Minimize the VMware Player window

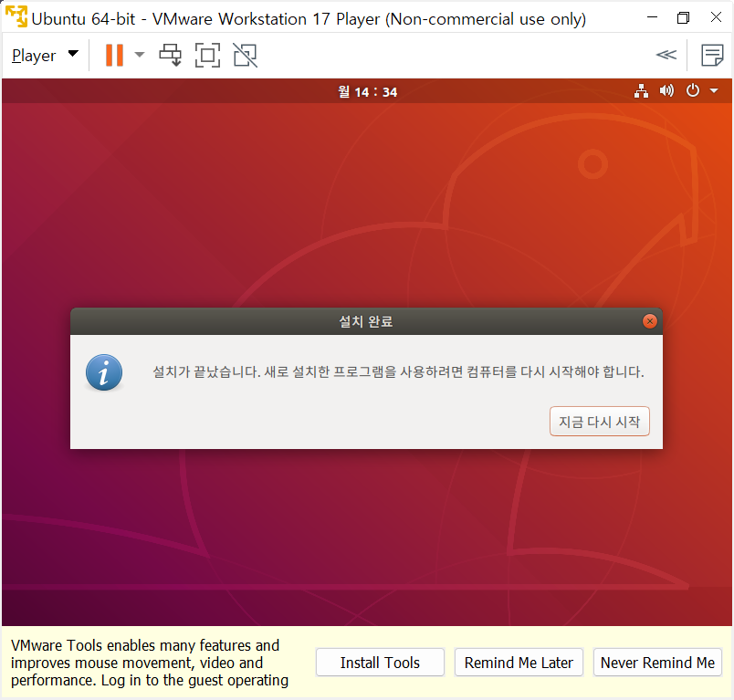pos(652,17)
